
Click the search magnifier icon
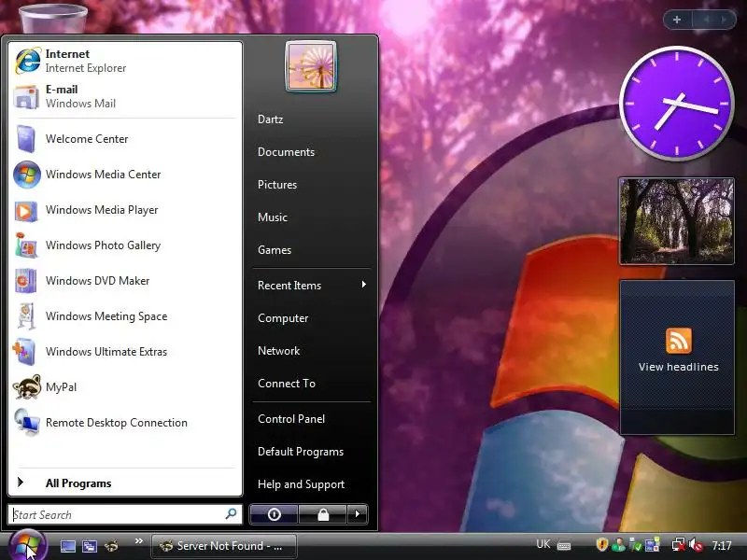(231, 514)
